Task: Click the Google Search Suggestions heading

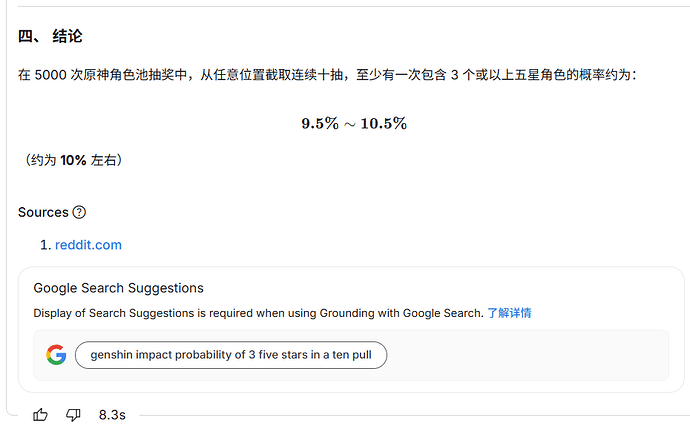Action: point(118,288)
